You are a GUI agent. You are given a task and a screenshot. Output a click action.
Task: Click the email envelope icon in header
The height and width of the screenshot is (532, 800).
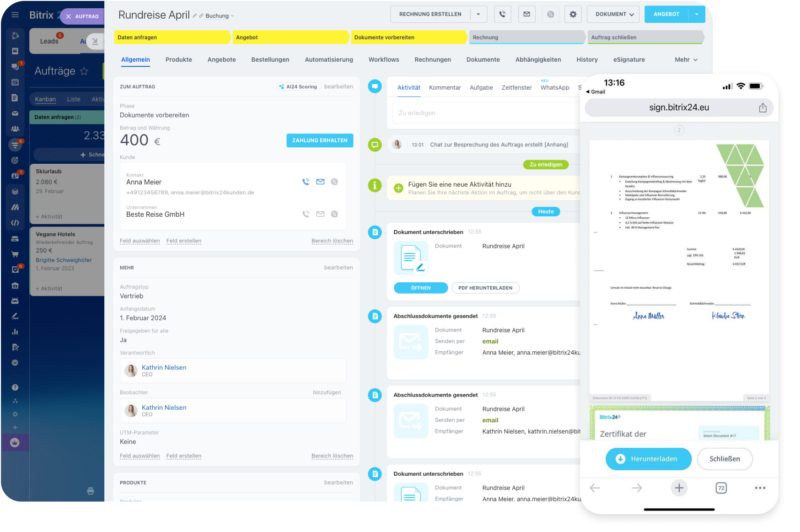click(526, 14)
